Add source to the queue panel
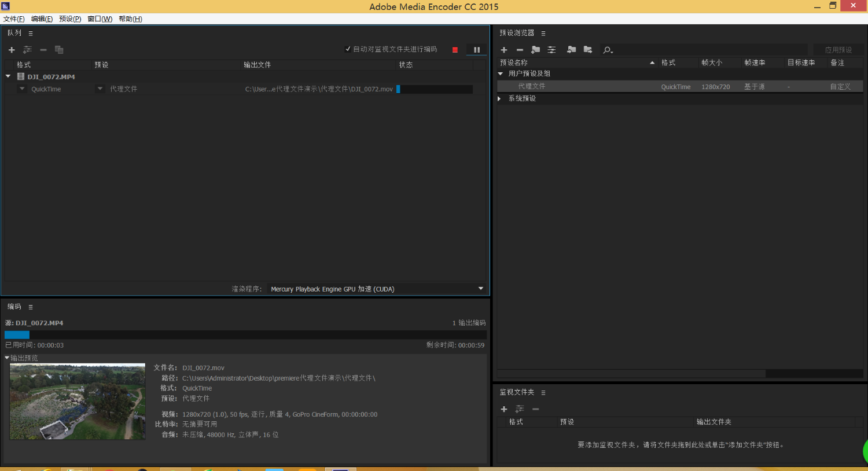Image resolution: width=868 pixels, height=471 pixels. point(12,50)
